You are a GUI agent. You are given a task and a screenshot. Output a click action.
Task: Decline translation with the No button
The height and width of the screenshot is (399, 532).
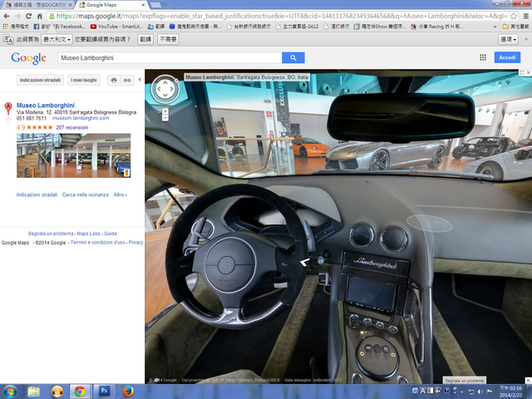click(x=168, y=39)
